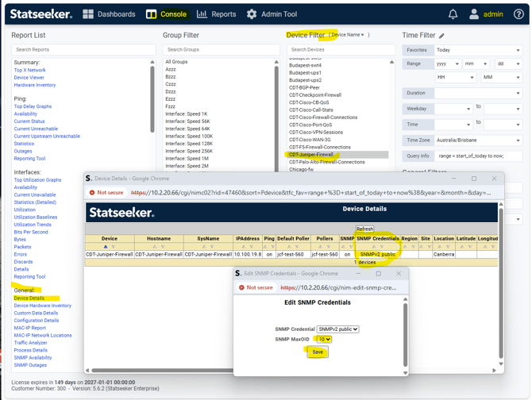Select Interface: Speed 100K group

[x=189, y=137]
